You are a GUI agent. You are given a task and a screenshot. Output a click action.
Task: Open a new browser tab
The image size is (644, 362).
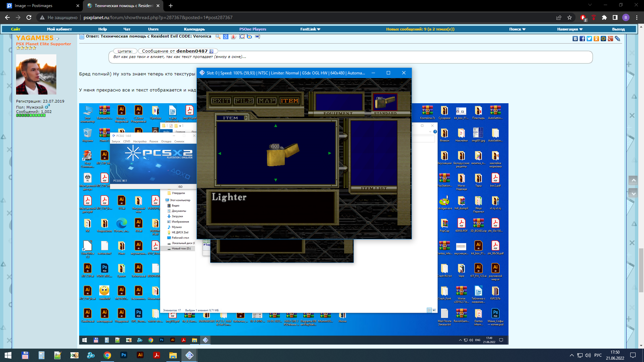tap(171, 6)
